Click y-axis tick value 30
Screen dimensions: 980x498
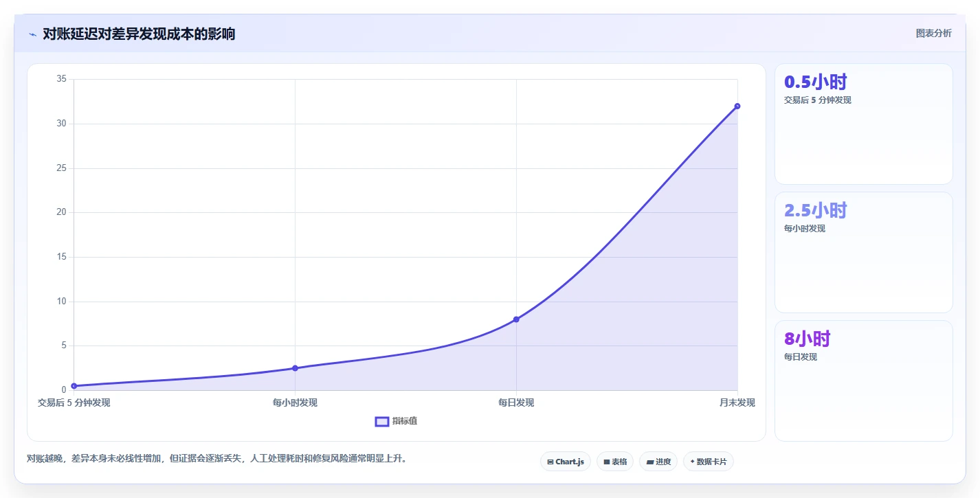61,124
